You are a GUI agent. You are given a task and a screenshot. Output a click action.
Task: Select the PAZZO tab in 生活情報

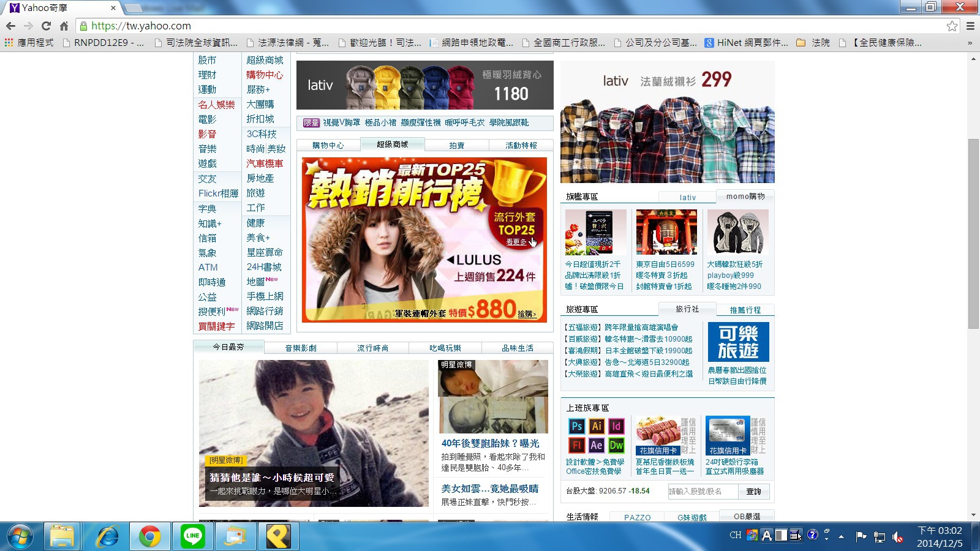pos(638,517)
